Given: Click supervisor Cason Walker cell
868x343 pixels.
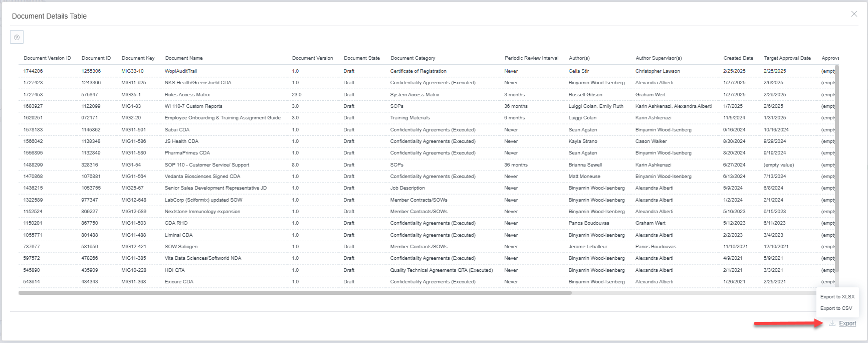Looking at the screenshot, I should [x=651, y=141].
